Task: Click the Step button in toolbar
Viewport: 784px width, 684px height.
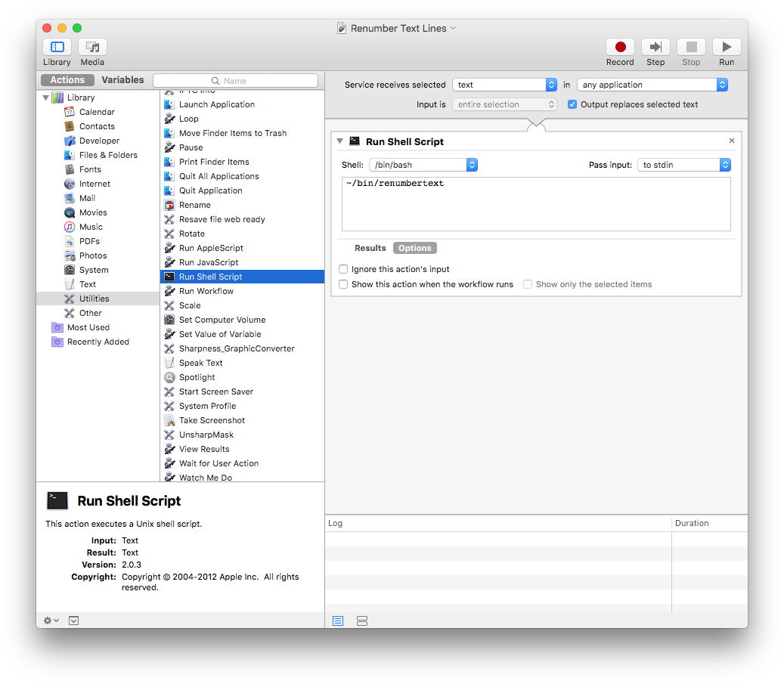Action: 655,48
